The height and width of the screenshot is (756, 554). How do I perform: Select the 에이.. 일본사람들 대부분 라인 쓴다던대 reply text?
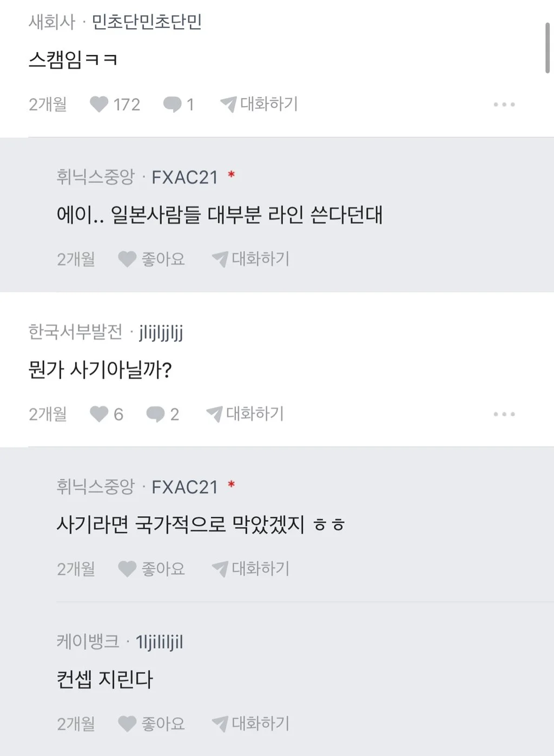(220, 215)
